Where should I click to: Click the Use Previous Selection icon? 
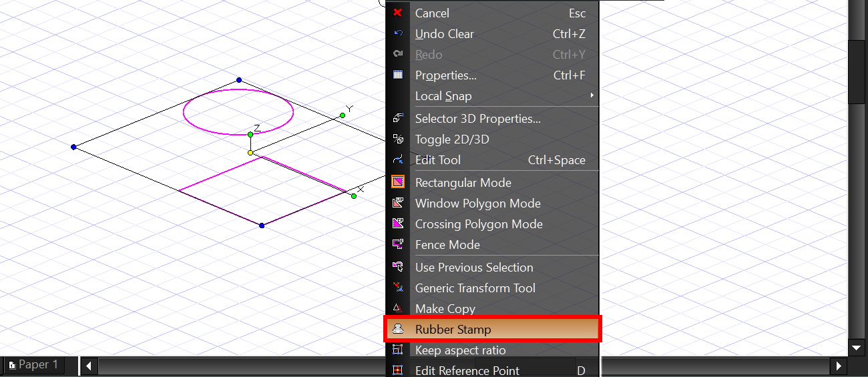coord(398,267)
